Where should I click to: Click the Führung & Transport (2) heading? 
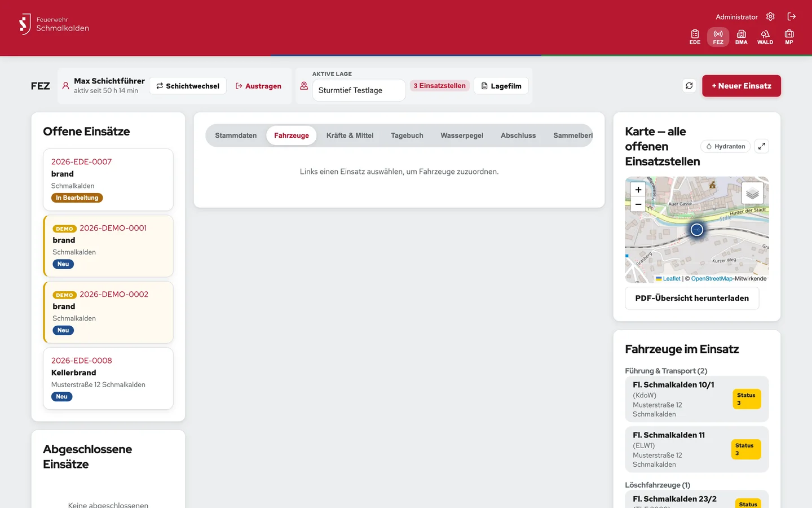tap(666, 371)
